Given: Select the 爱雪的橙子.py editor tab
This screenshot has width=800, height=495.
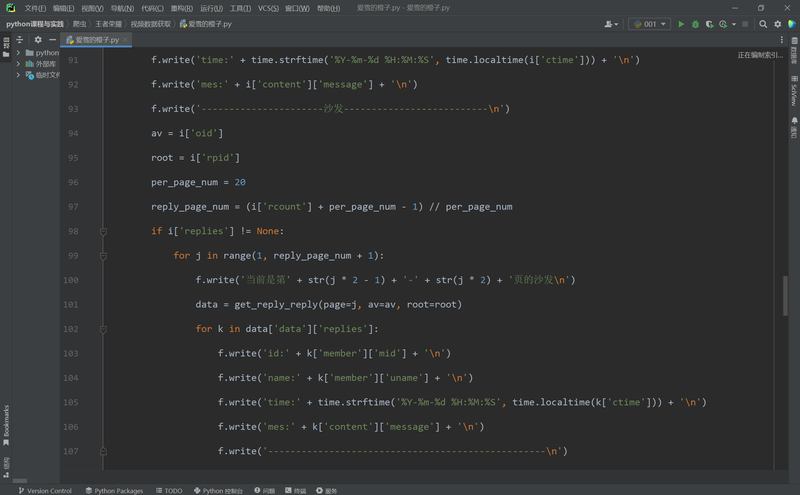Looking at the screenshot, I should 96,39.
